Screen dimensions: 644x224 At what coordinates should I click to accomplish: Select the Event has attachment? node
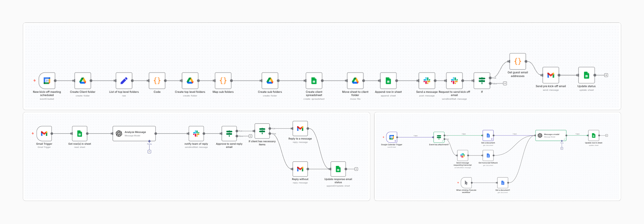[439, 137]
